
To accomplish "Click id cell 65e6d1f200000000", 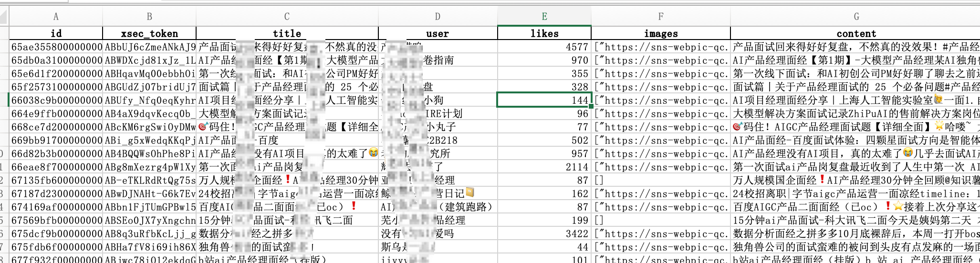I will (56, 73).
